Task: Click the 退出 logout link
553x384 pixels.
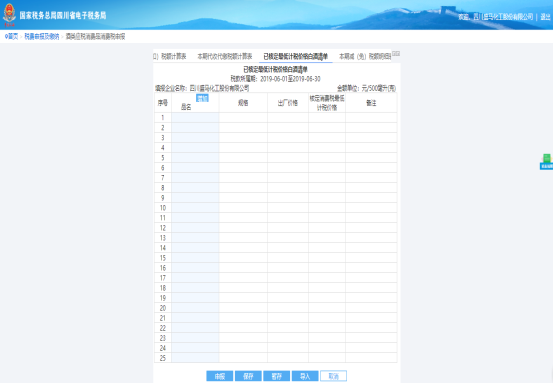Action: pos(545,17)
